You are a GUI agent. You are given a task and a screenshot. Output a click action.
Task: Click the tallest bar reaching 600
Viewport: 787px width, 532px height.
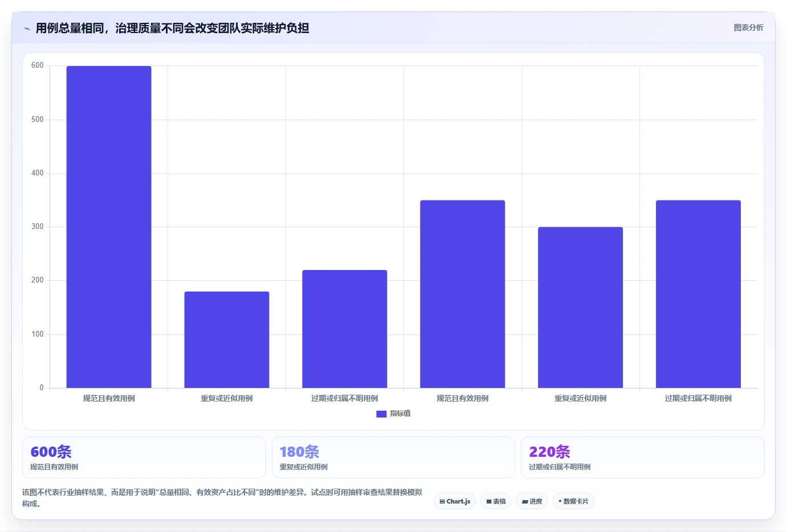point(109,227)
